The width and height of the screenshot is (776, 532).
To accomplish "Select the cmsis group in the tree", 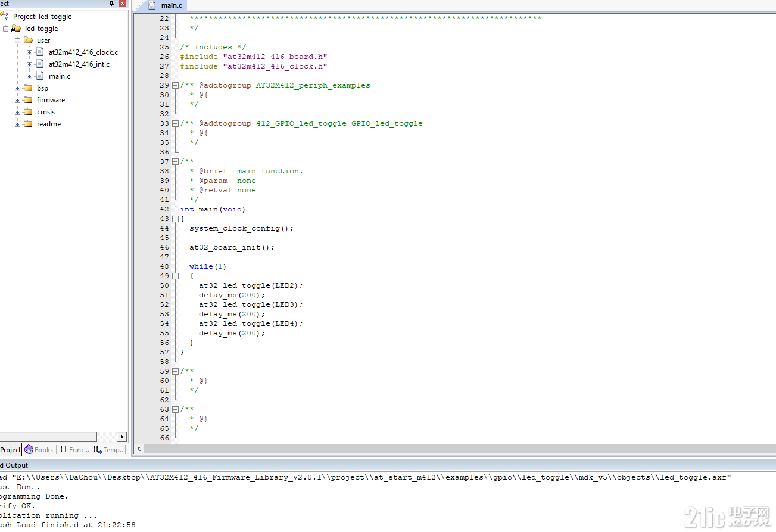I will (x=46, y=112).
